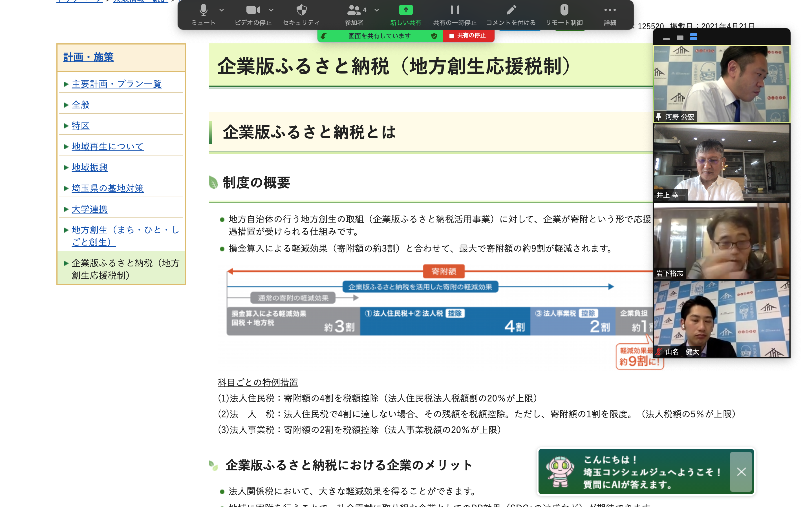Image resolution: width=812 pixels, height=507 pixels.
Task: Minimize the video panel to a bar
Action: tap(667, 39)
